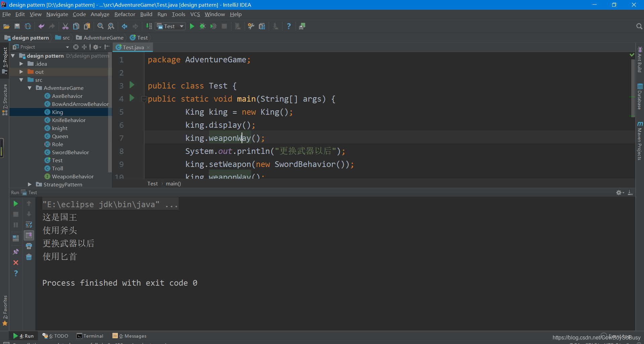644x344 pixels.
Task: Open Project Structure toolbar icon
Action: tap(262, 26)
